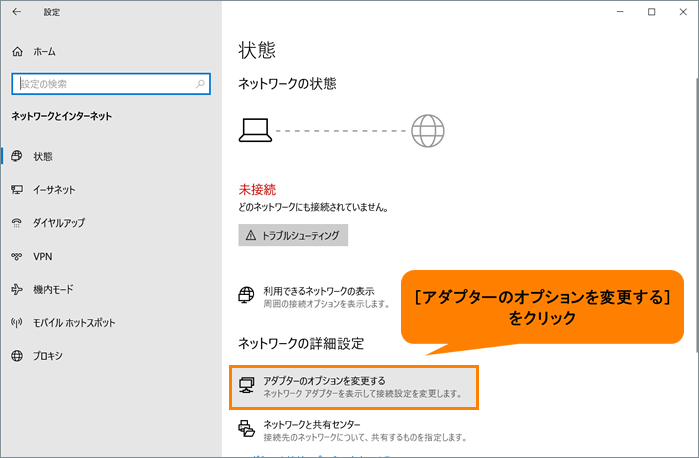The height and width of the screenshot is (458, 699).
Task: Click the ネットワークと共有センター printer icon
Action: 247,429
